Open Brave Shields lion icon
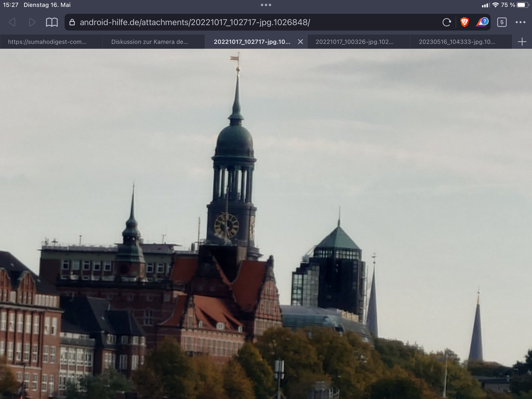 click(465, 22)
